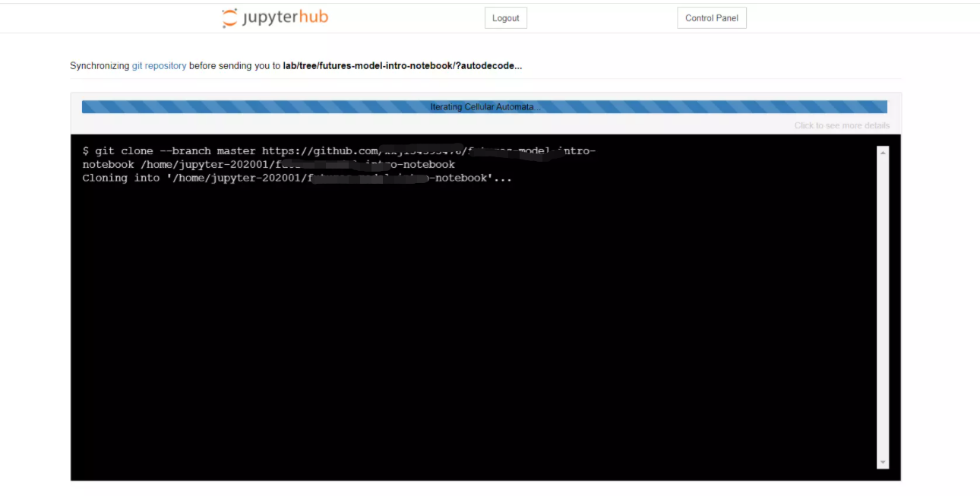Follow the 'git repository' link
Screen dimensions: 980x496
tap(160, 65)
